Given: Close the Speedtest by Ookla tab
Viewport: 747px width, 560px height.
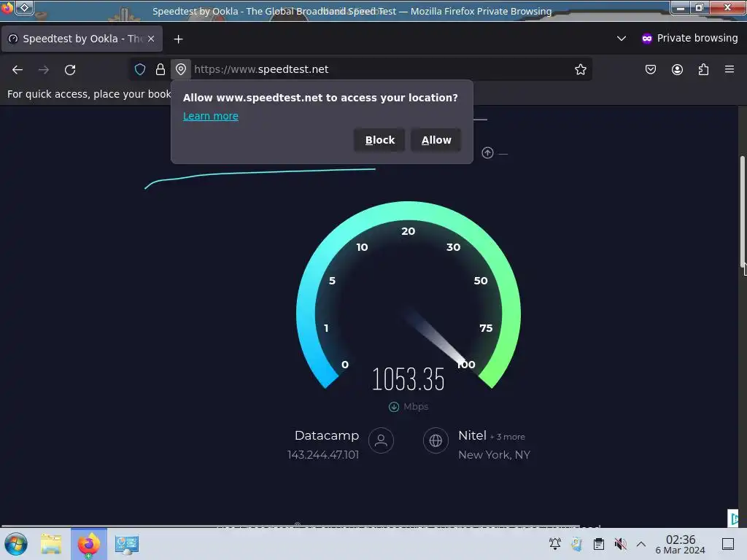Looking at the screenshot, I should click(x=151, y=39).
